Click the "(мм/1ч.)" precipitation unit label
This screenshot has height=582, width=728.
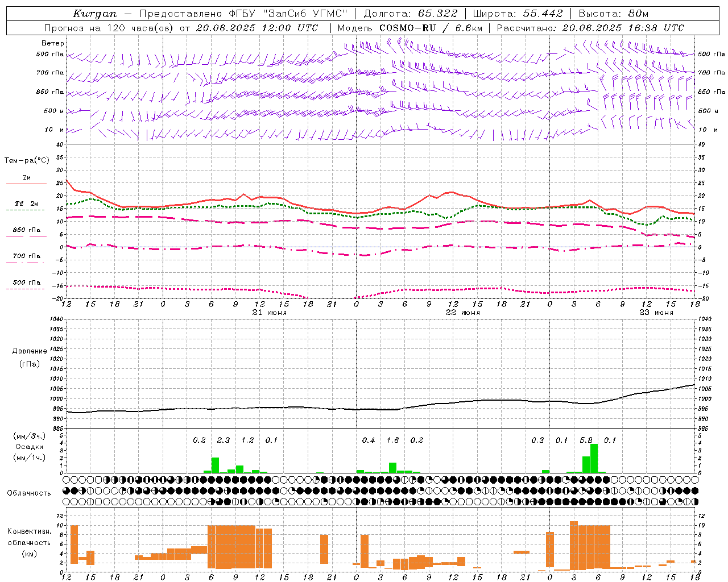[29, 458]
